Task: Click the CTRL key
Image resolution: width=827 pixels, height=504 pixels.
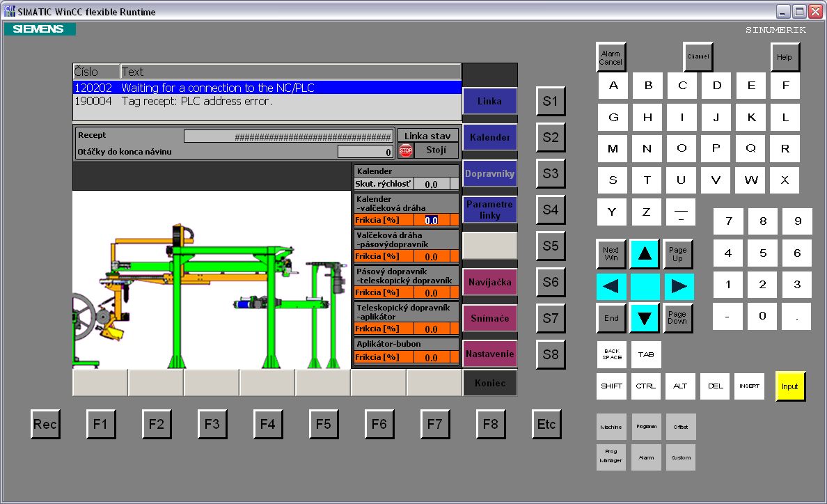Action: pyautogui.click(x=646, y=386)
